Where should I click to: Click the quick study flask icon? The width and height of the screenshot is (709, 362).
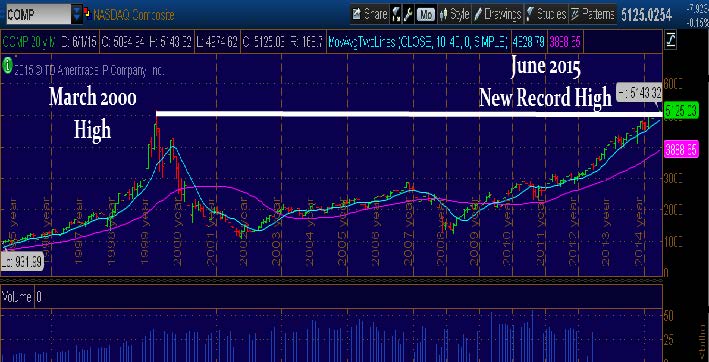(x=395, y=14)
